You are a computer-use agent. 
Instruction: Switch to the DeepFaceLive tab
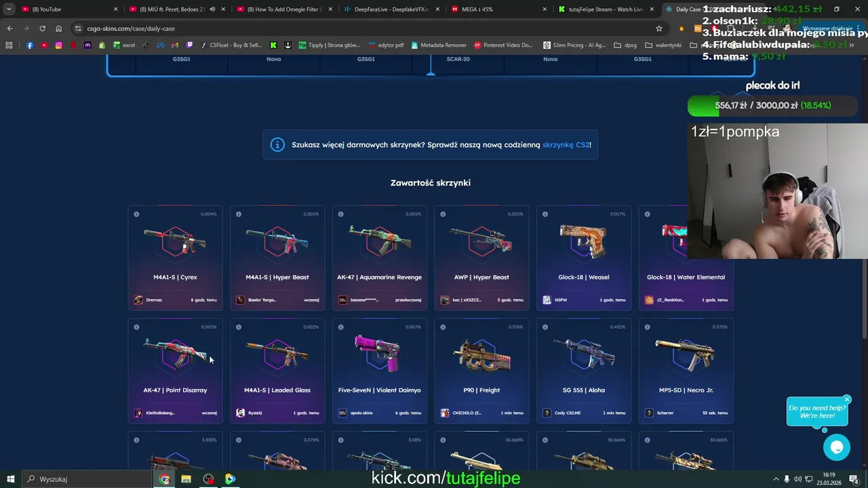pos(392,9)
